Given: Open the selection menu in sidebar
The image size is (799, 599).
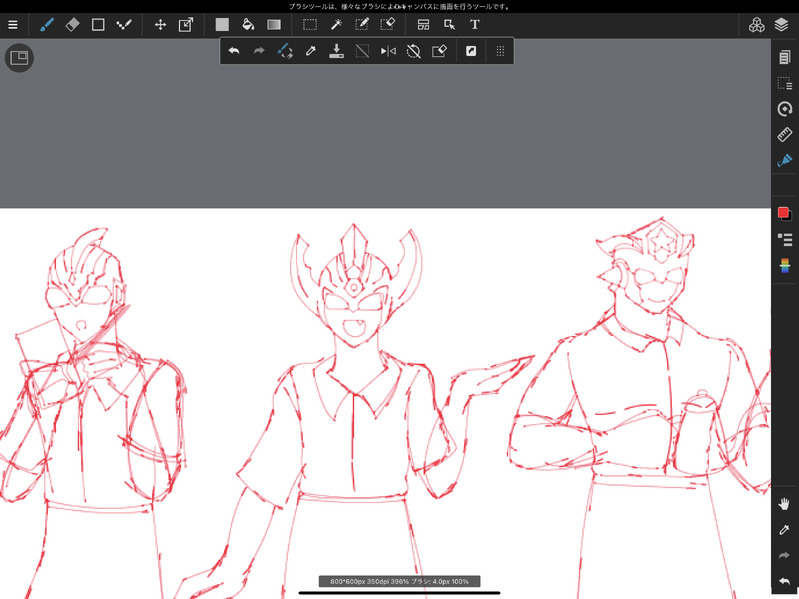Looking at the screenshot, I should click(x=785, y=83).
